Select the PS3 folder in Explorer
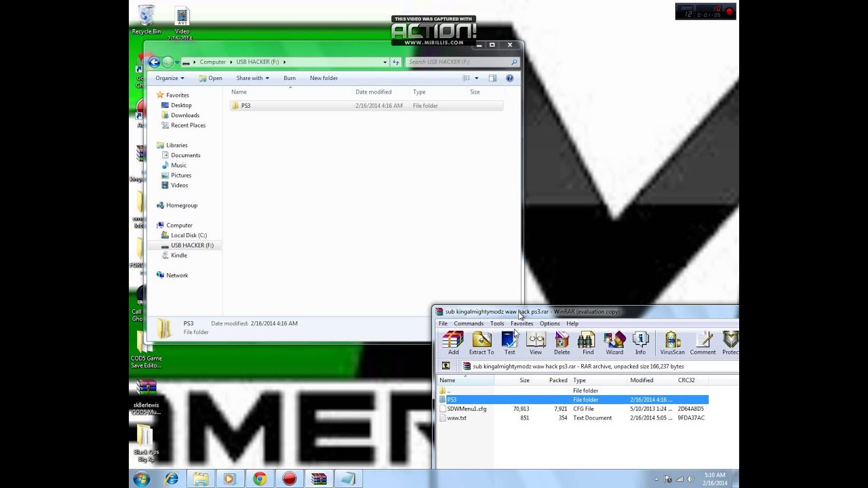868x488 pixels. pos(366,106)
